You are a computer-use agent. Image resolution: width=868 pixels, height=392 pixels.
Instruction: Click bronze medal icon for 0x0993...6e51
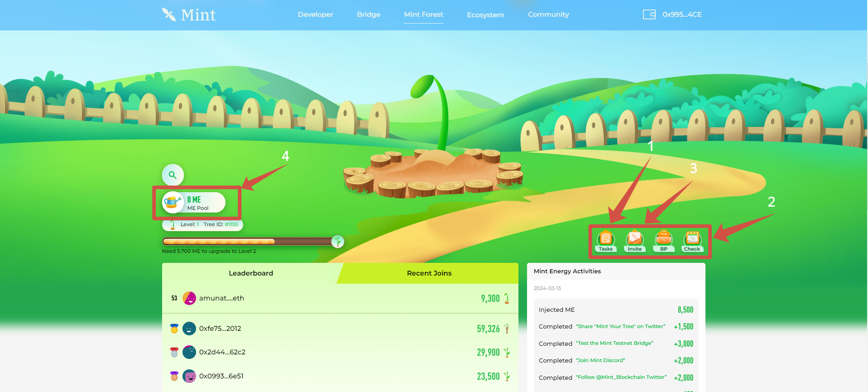tap(174, 376)
